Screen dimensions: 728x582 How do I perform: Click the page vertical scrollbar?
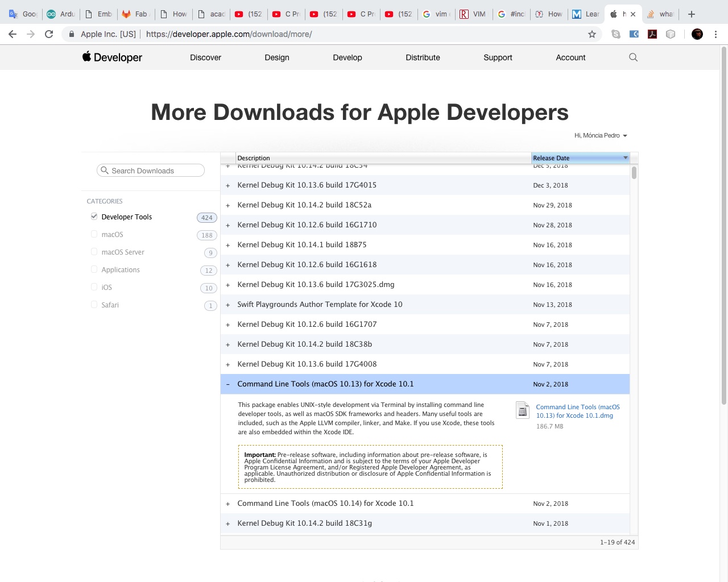point(724,226)
